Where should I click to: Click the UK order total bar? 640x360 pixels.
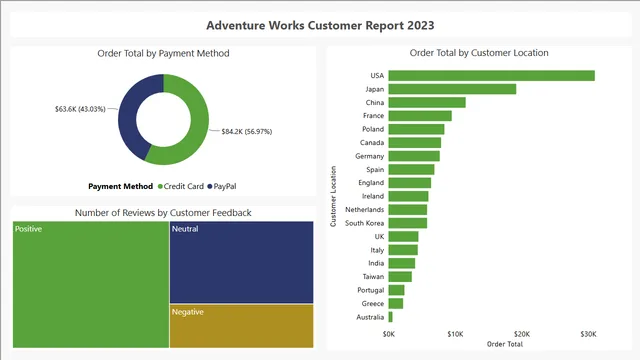403,236
